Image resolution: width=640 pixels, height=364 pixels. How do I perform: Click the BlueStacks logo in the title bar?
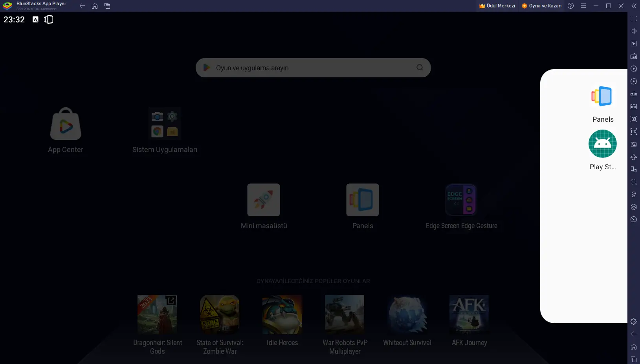(7, 6)
